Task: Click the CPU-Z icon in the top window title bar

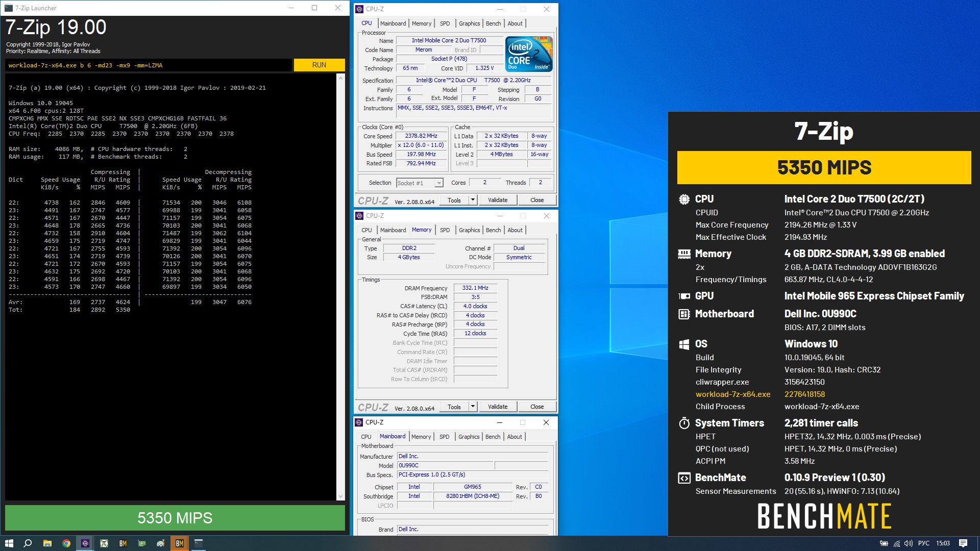Action: point(360,9)
